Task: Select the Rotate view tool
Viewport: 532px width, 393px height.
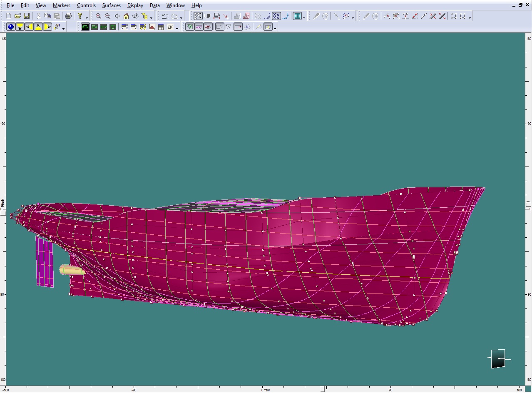Action: (135, 16)
